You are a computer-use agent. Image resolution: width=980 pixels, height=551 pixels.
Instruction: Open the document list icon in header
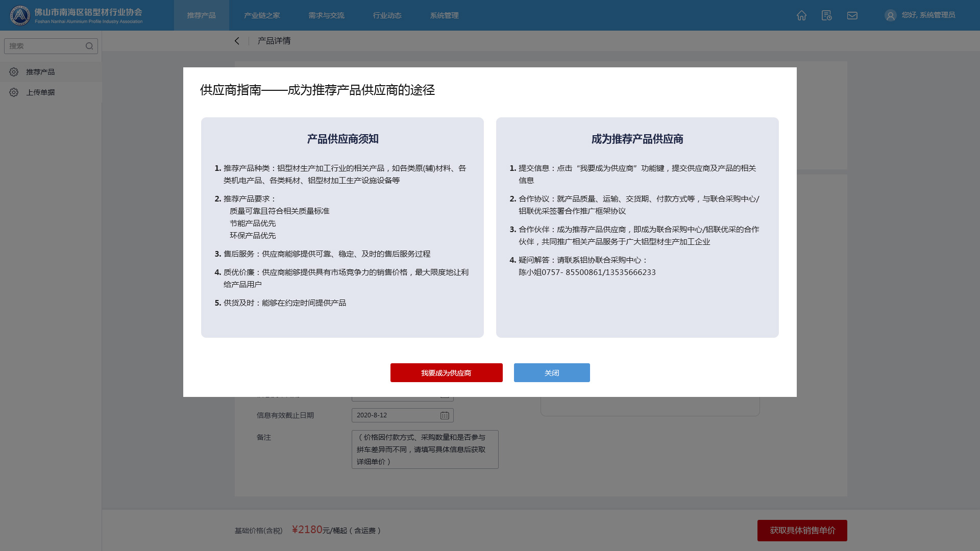coord(826,15)
